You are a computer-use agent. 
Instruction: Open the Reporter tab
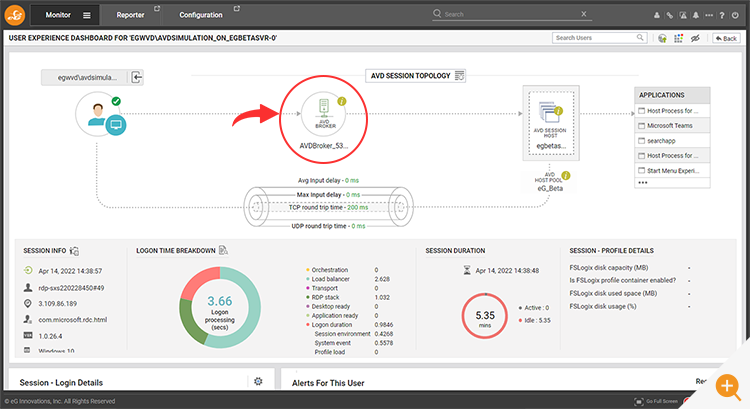pyautogui.click(x=130, y=15)
